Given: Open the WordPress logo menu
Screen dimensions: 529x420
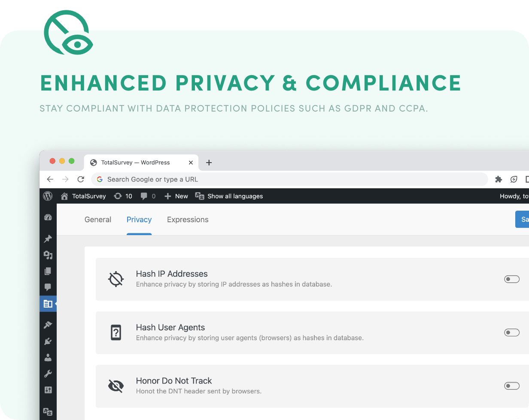Looking at the screenshot, I should pos(48,196).
